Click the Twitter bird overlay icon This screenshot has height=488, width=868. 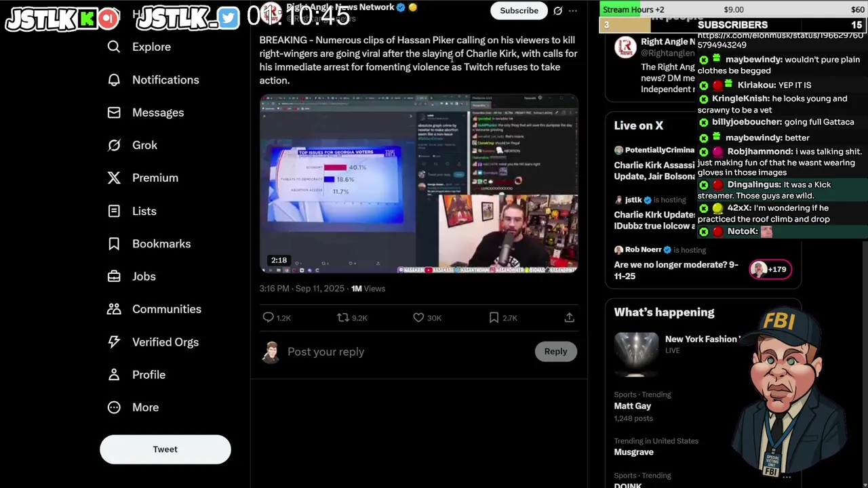click(x=229, y=18)
